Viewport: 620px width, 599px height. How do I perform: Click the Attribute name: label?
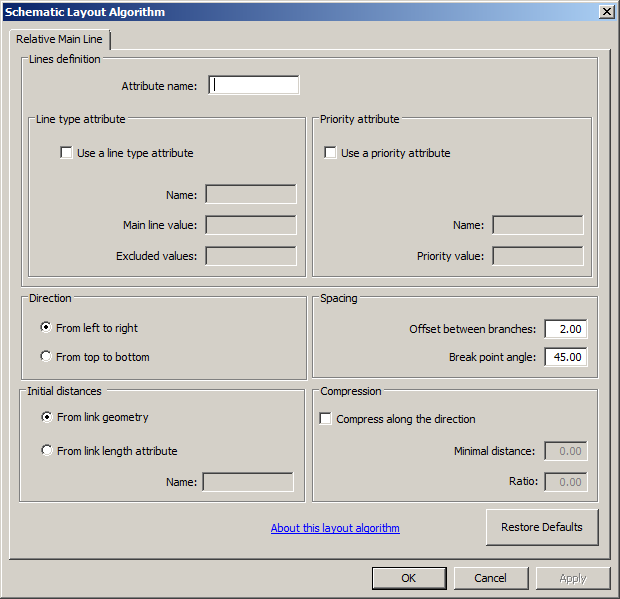pos(159,86)
